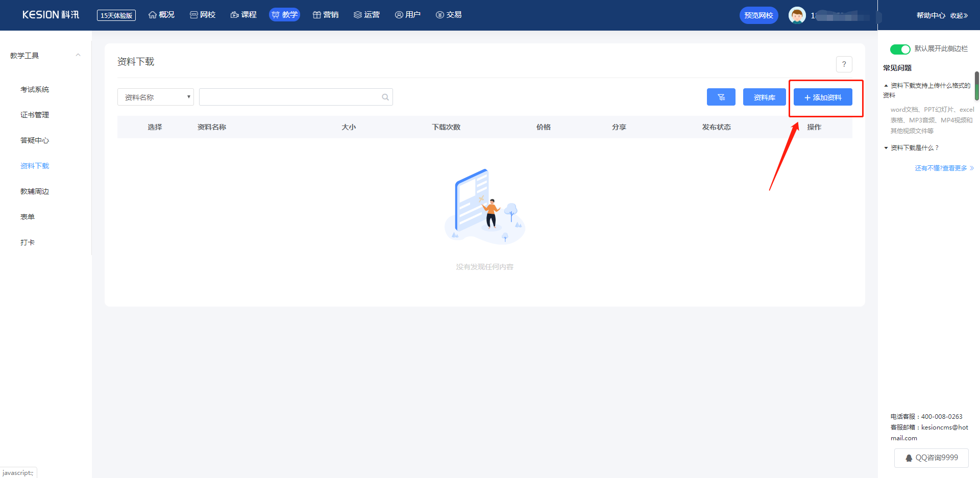Click the 没有发现任何内容 empty message
This screenshot has width=980, height=478.
click(x=485, y=267)
